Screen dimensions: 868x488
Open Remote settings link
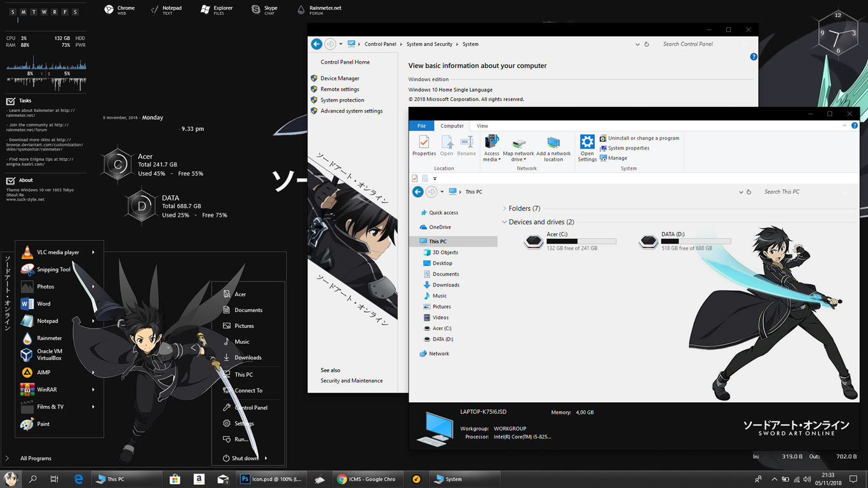point(340,89)
